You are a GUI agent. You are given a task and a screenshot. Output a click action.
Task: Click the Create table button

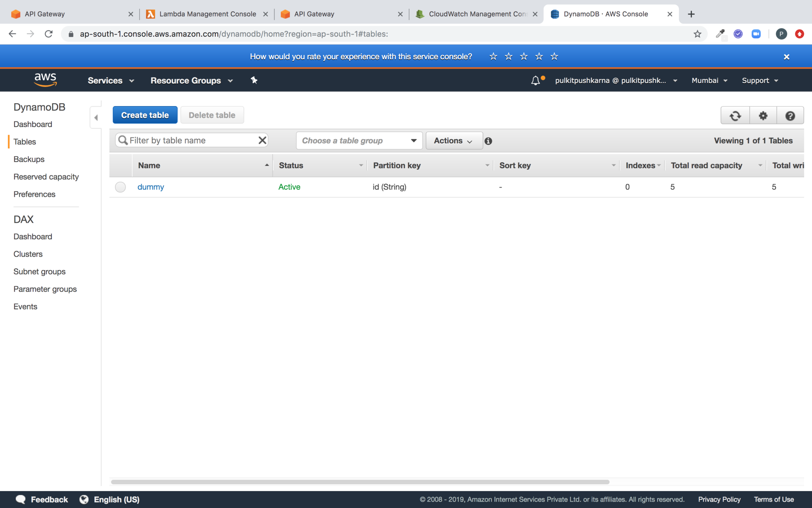click(x=145, y=115)
